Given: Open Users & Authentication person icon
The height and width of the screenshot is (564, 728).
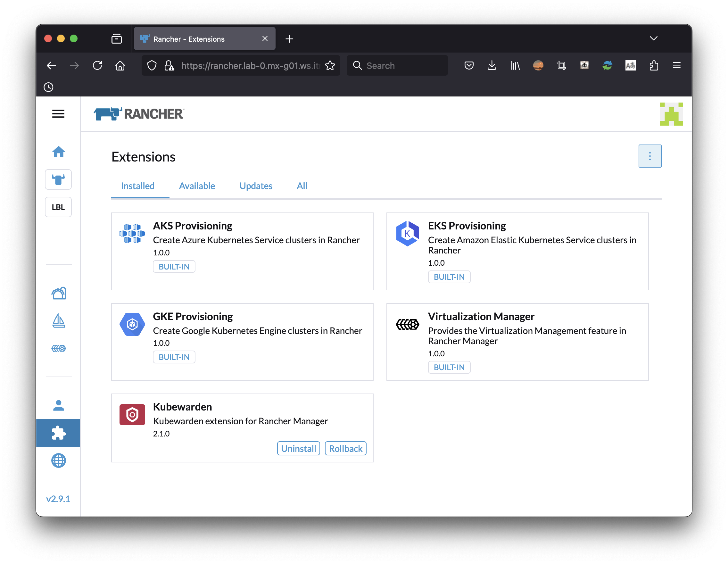Looking at the screenshot, I should click(x=59, y=405).
